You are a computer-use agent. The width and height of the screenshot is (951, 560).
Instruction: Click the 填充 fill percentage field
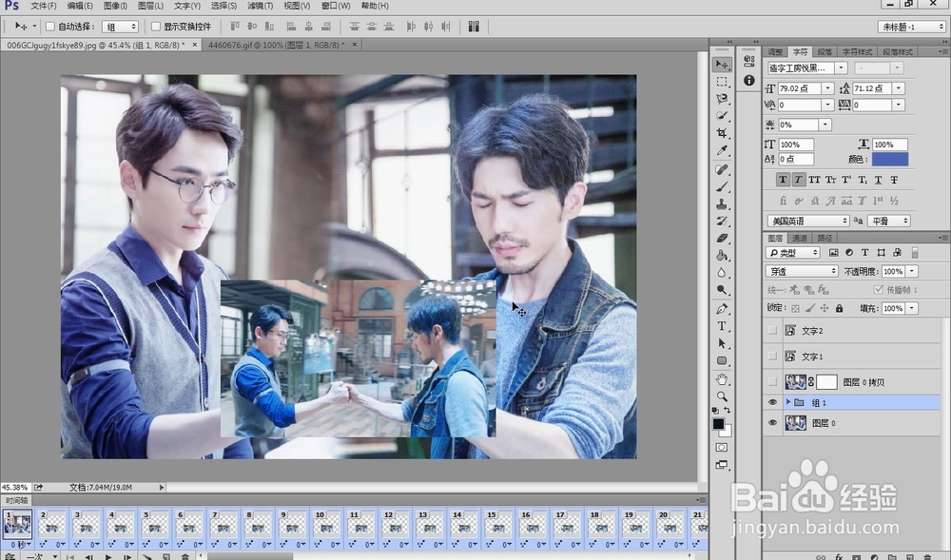tap(893, 308)
